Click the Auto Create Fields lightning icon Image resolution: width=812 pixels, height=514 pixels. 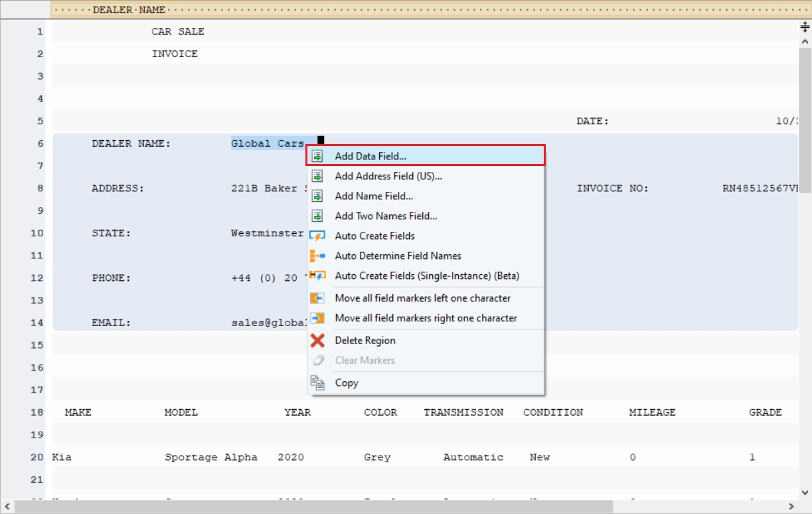click(317, 236)
